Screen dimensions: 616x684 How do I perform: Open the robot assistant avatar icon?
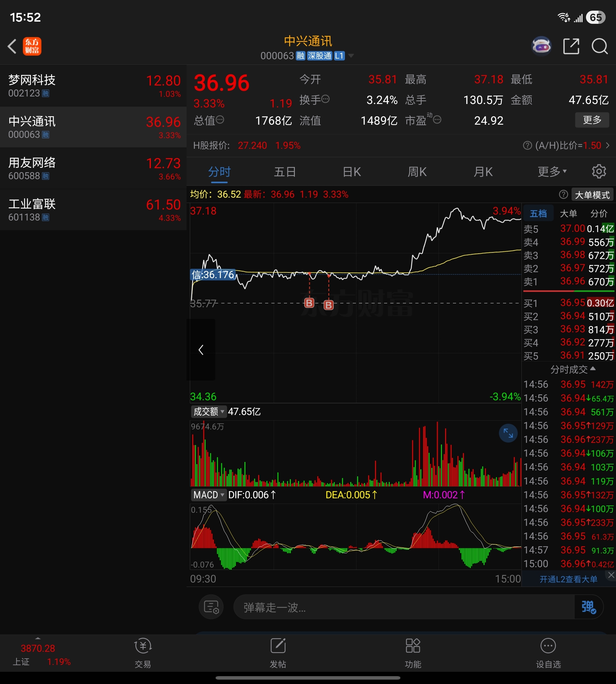(x=541, y=46)
